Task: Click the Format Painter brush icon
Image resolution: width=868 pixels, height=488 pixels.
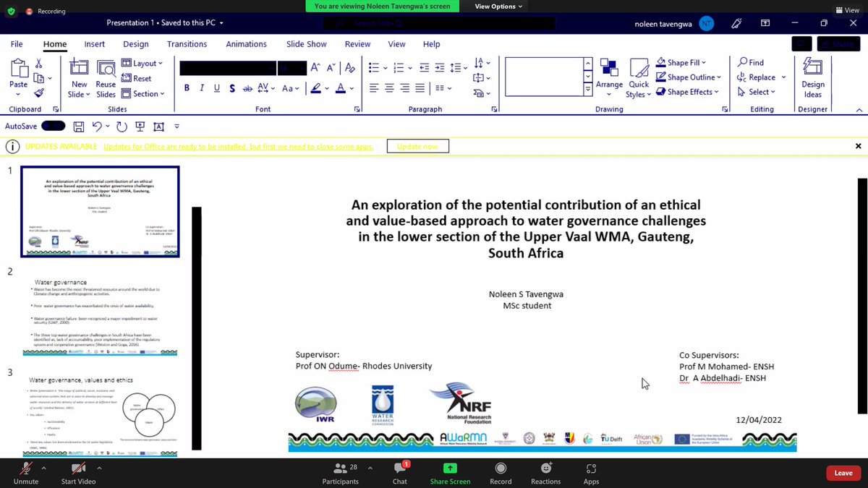Action: click(39, 93)
